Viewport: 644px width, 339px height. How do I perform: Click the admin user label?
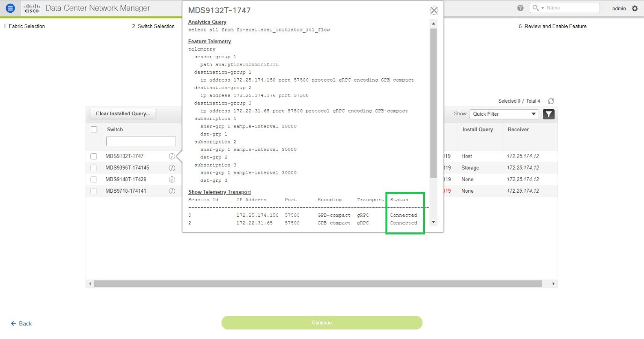[x=619, y=8]
